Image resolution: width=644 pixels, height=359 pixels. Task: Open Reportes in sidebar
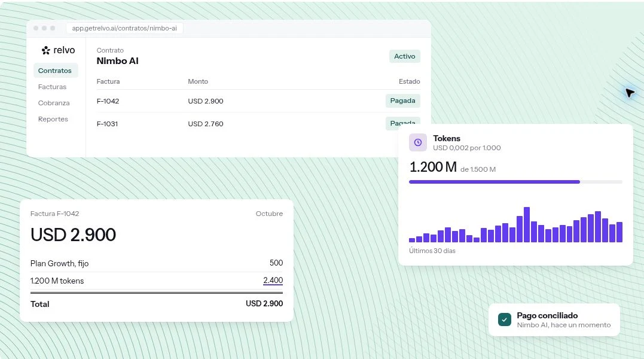click(53, 119)
